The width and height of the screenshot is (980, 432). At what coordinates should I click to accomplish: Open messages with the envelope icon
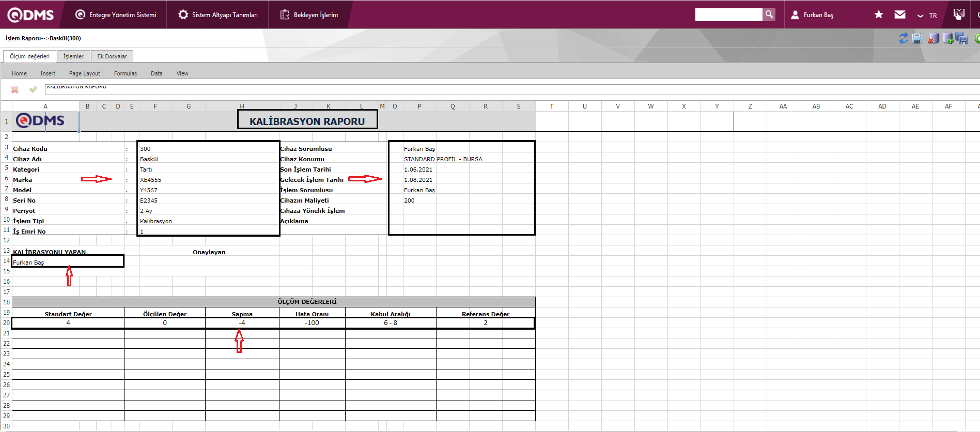(x=900, y=14)
